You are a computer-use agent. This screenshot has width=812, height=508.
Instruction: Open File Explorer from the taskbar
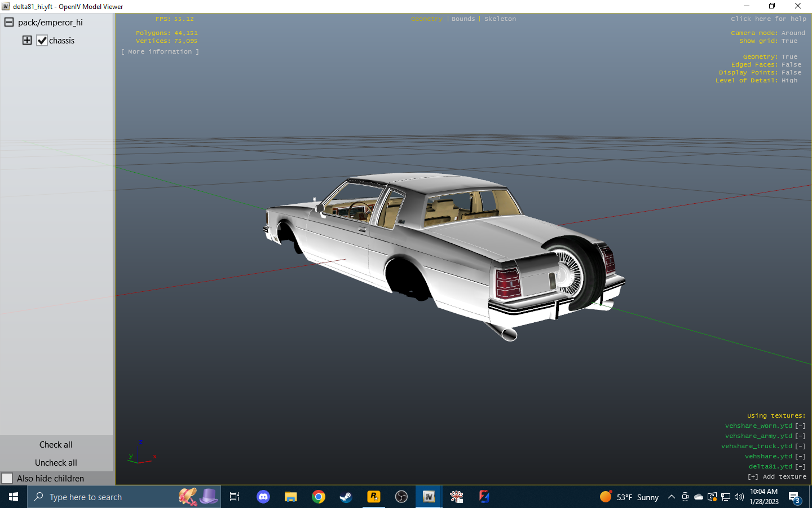pos(291,497)
